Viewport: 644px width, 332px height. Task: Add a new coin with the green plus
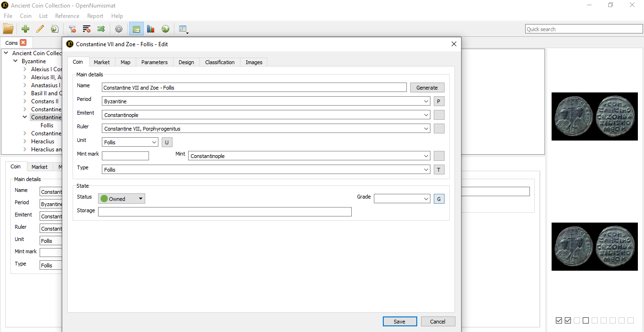pos(25,29)
